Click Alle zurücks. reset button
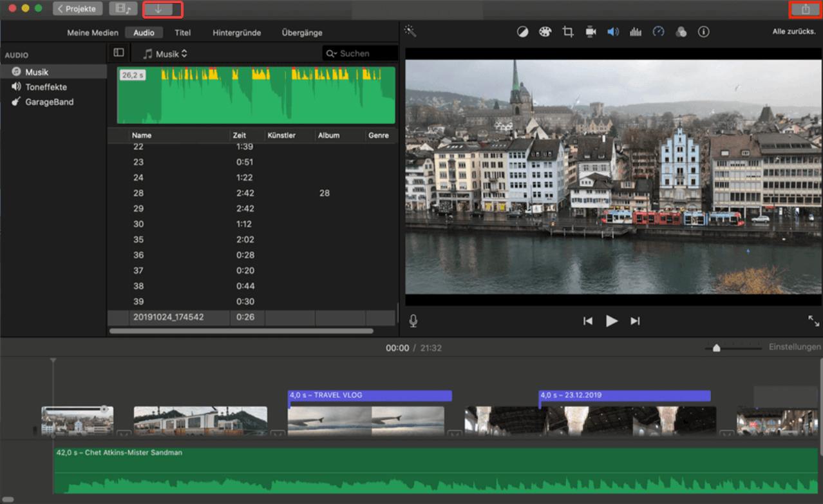The width and height of the screenshot is (823, 504). coord(794,32)
